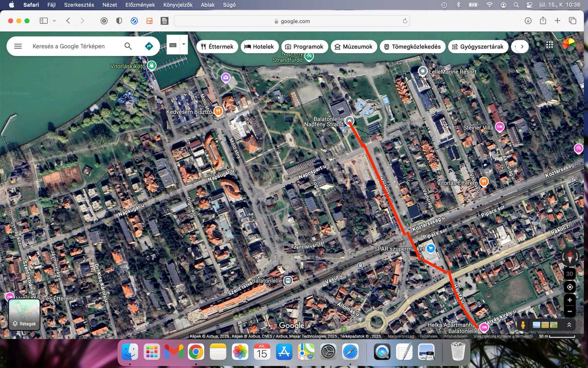Click the search magnifier in Maps
Image resolution: width=588 pixels, height=368 pixels.
click(x=128, y=46)
